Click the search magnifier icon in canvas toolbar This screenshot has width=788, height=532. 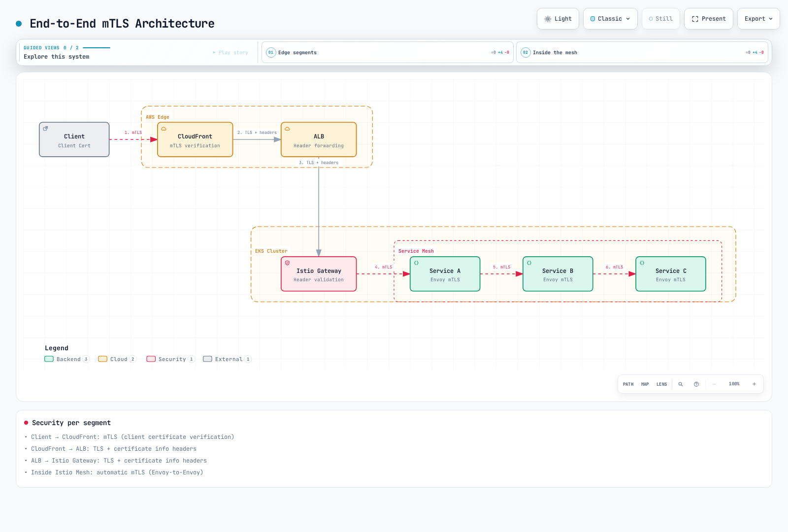(x=681, y=384)
